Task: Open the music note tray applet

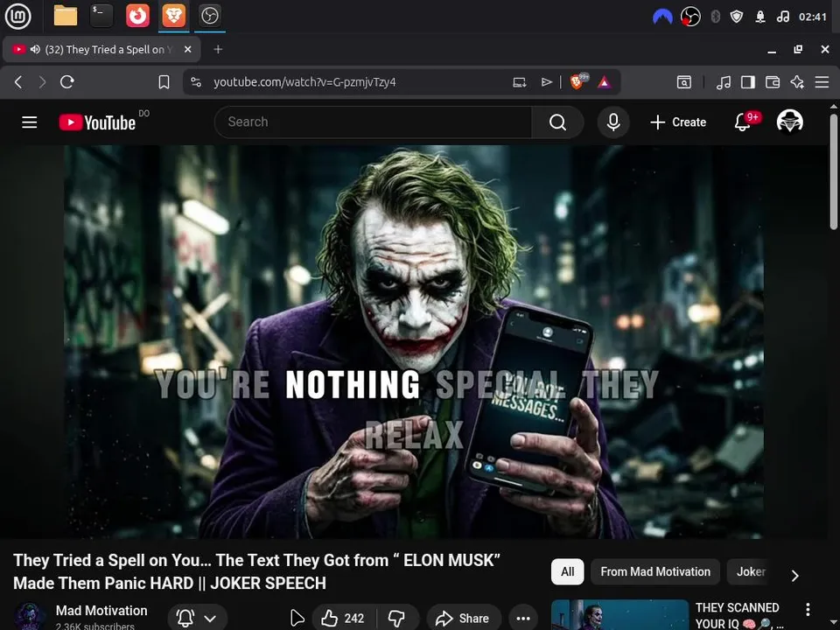Action: tap(782, 17)
